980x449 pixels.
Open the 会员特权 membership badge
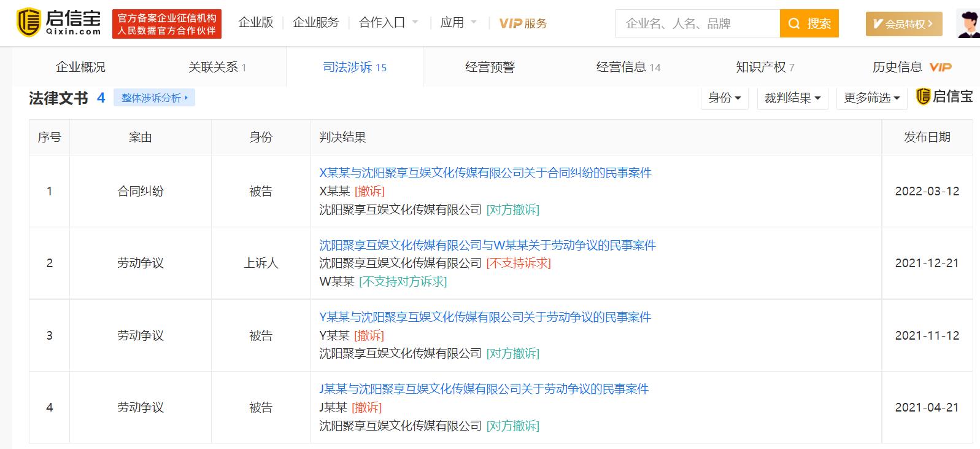tap(903, 24)
